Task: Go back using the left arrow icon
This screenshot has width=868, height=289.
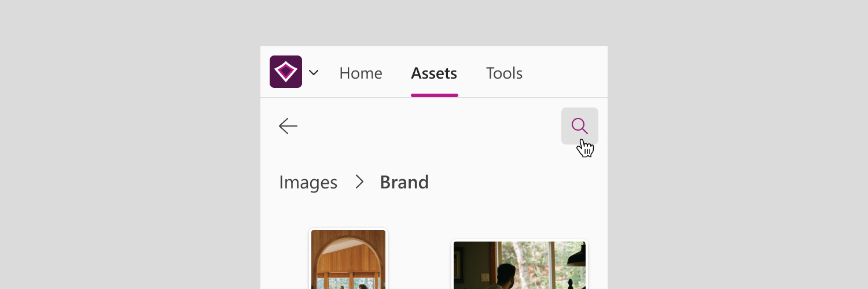Action: [288, 126]
